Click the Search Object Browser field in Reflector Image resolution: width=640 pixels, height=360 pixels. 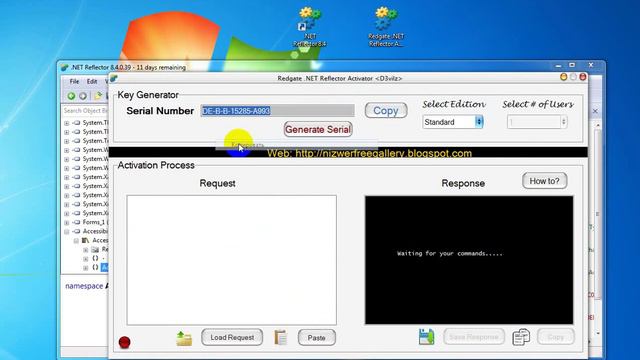click(86, 111)
